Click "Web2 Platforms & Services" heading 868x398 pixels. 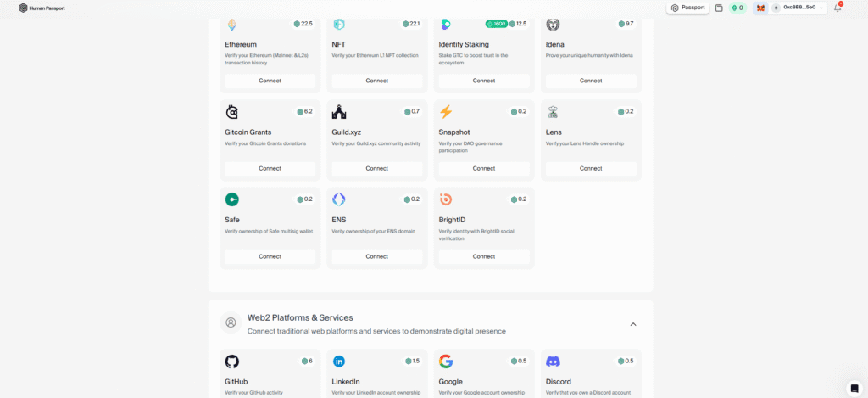click(x=300, y=317)
